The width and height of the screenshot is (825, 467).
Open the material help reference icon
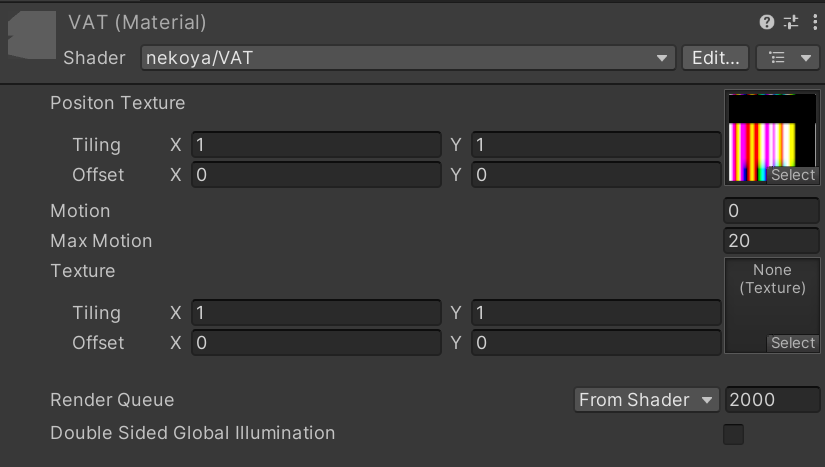coord(767,22)
